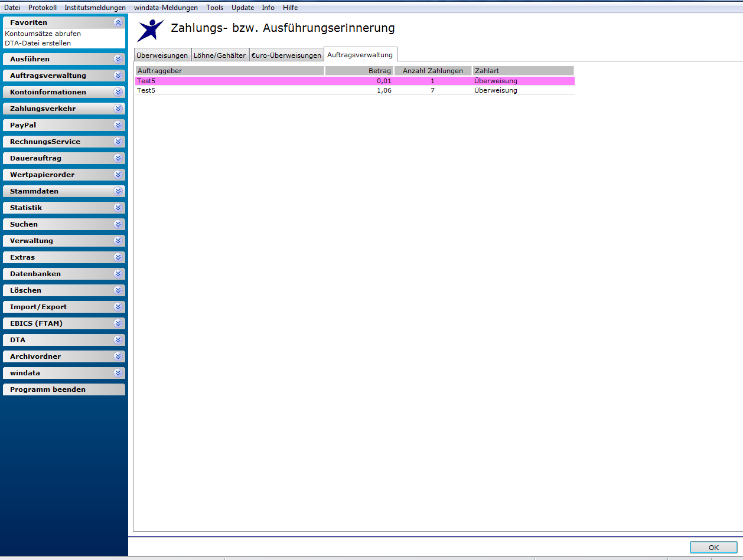The width and height of the screenshot is (743, 560).
Task: Expand the EBICS (FTAM) chevron icon
Action: click(118, 323)
